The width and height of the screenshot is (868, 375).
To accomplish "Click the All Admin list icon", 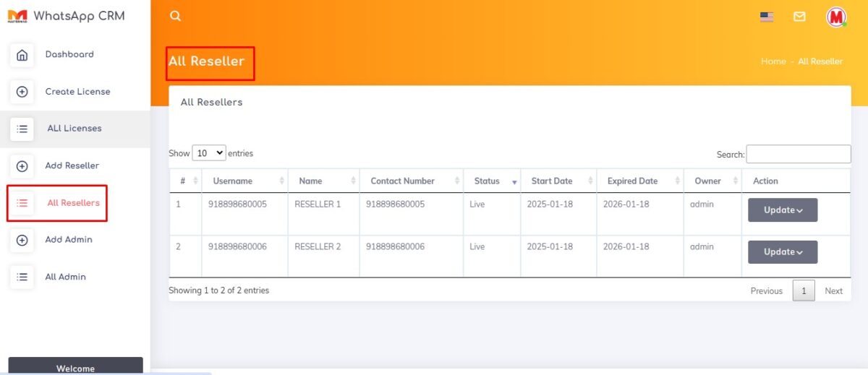I will [x=22, y=277].
